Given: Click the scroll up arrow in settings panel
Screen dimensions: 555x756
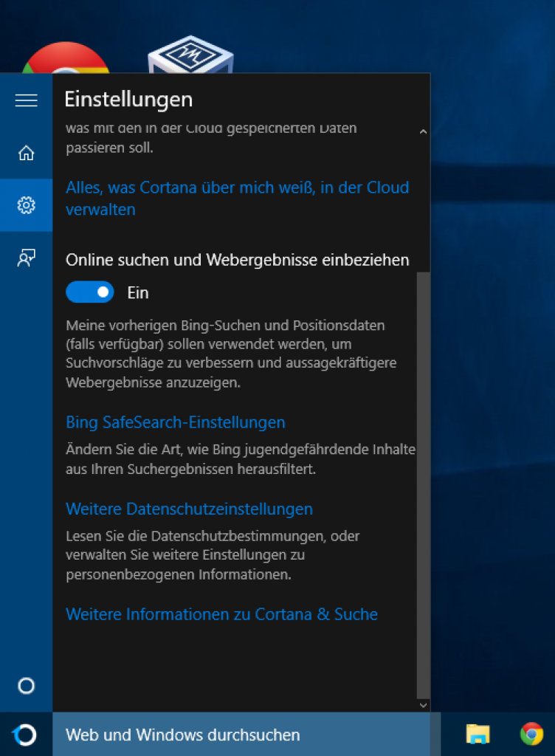Looking at the screenshot, I should tap(423, 131).
